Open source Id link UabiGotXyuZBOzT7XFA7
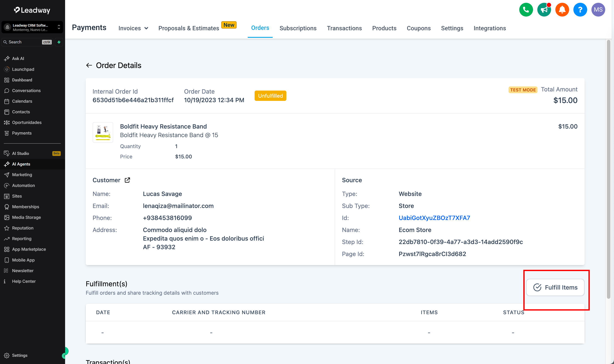Image resolution: width=614 pixels, height=364 pixels. (x=434, y=218)
